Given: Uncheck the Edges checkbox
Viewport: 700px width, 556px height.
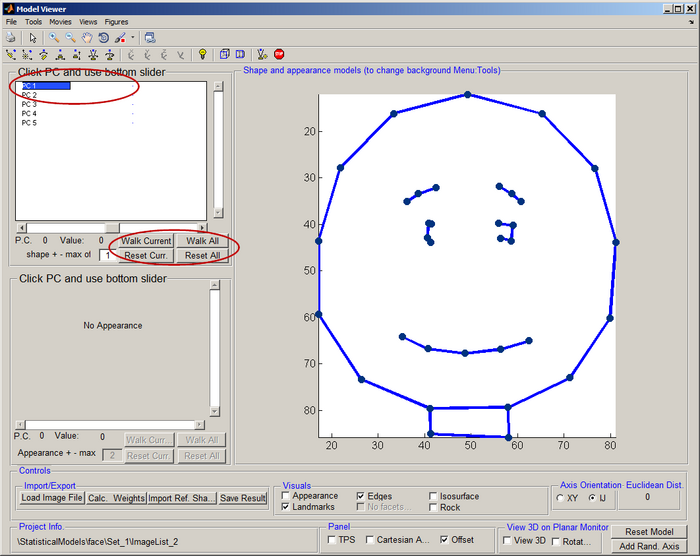Looking at the screenshot, I should 362,496.
